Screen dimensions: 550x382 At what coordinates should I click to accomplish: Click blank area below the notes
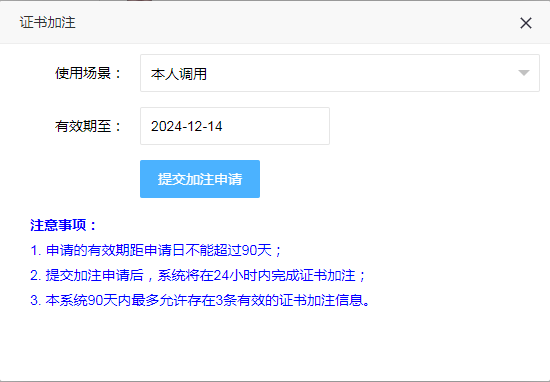pos(275,344)
